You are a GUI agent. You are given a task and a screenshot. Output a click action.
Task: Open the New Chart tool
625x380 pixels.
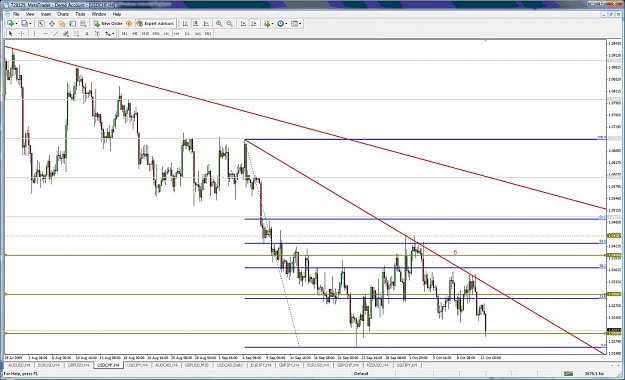[x=10, y=24]
